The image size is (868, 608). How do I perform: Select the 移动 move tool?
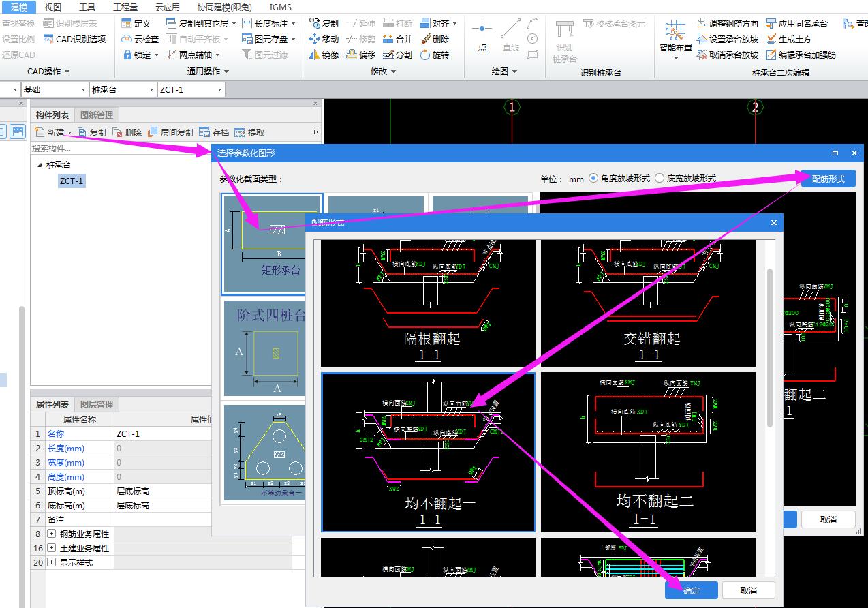coord(324,39)
